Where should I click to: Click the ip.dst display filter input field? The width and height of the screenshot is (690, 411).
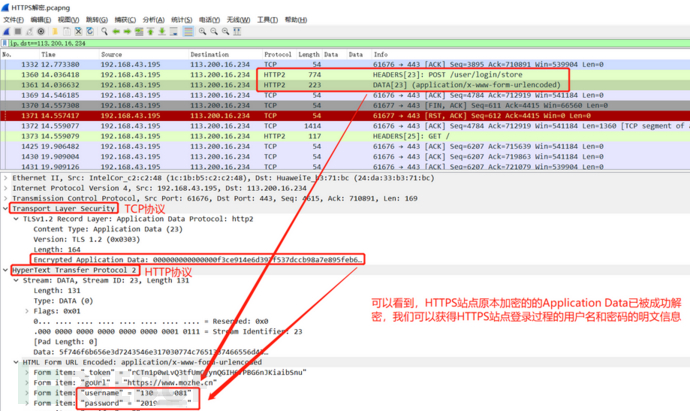pos(300,43)
